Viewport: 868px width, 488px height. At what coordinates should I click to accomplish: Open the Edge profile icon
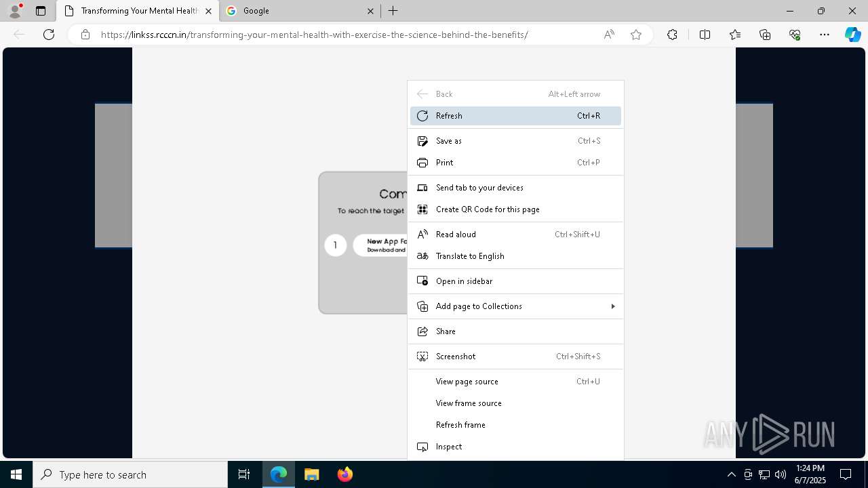[15, 10]
